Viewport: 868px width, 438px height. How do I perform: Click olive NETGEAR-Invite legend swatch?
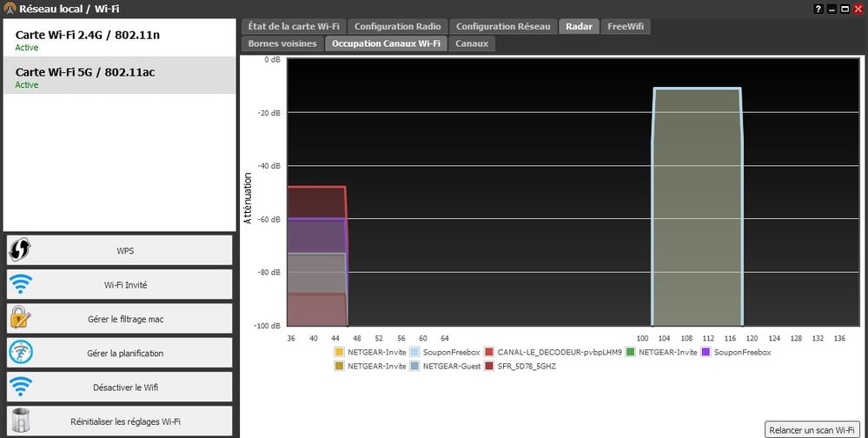pyautogui.click(x=339, y=366)
